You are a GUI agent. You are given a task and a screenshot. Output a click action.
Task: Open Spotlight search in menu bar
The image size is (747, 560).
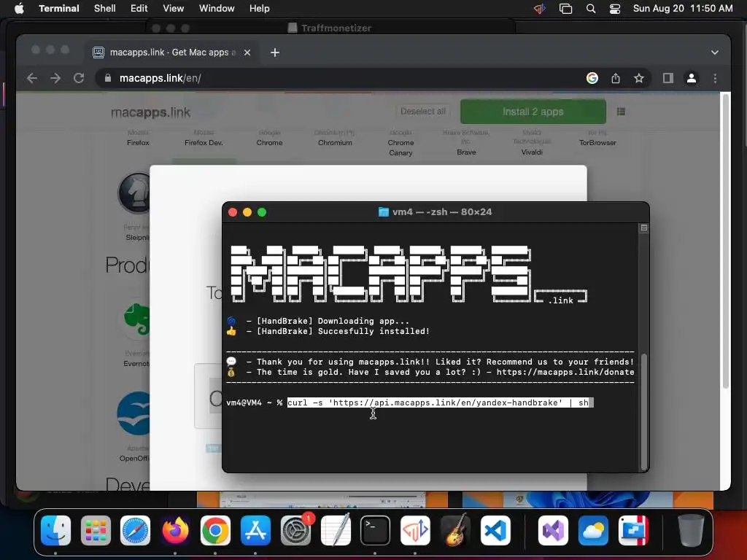[591, 9]
